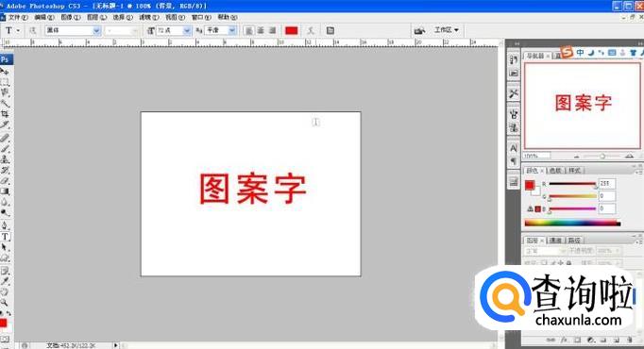Switch to the 路径 (Paths) tab

[x=574, y=241]
